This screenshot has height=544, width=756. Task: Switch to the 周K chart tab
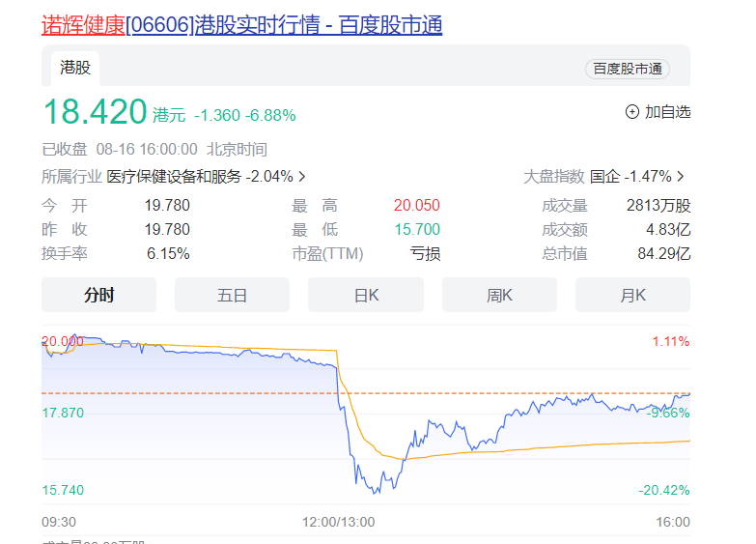coord(499,295)
